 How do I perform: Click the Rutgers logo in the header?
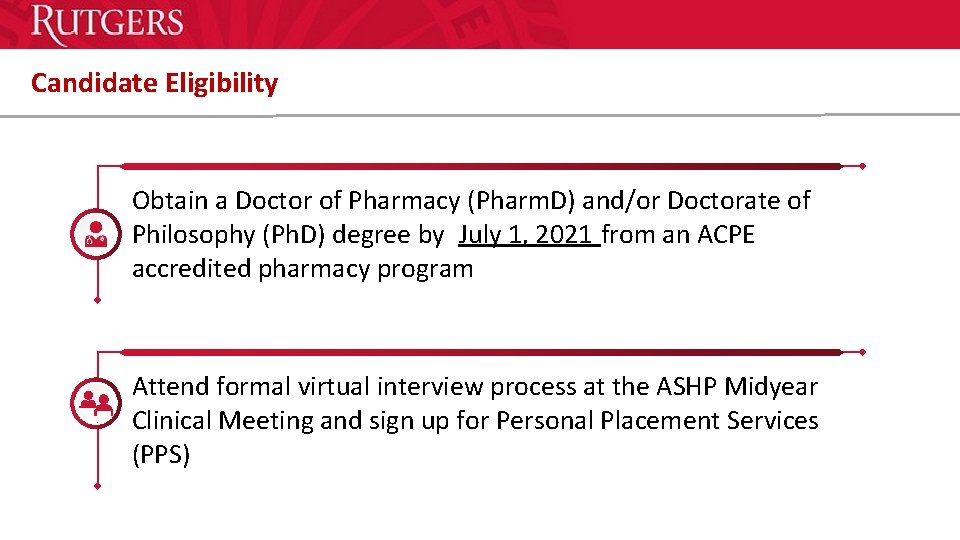click(x=107, y=23)
